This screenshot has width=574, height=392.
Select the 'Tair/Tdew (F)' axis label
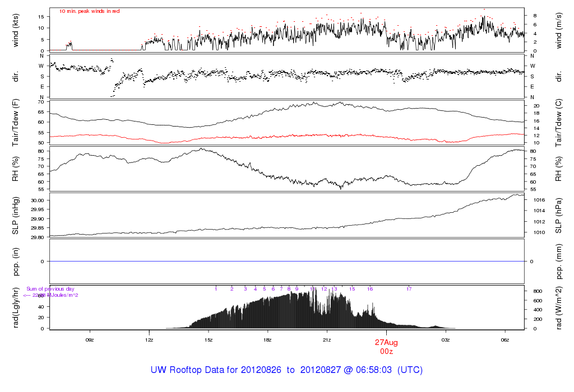point(16,123)
